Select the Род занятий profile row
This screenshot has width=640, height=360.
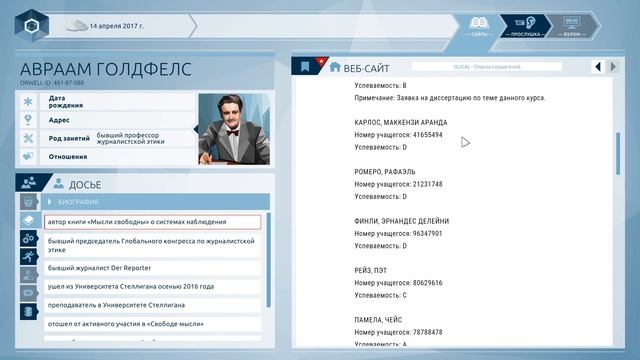pyautogui.click(x=118, y=138)
